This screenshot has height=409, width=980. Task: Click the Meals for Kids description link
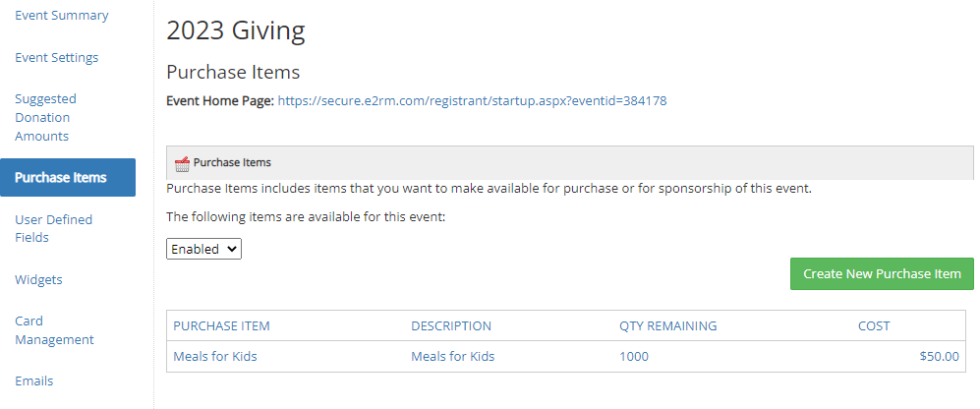[x=452, y=357]
